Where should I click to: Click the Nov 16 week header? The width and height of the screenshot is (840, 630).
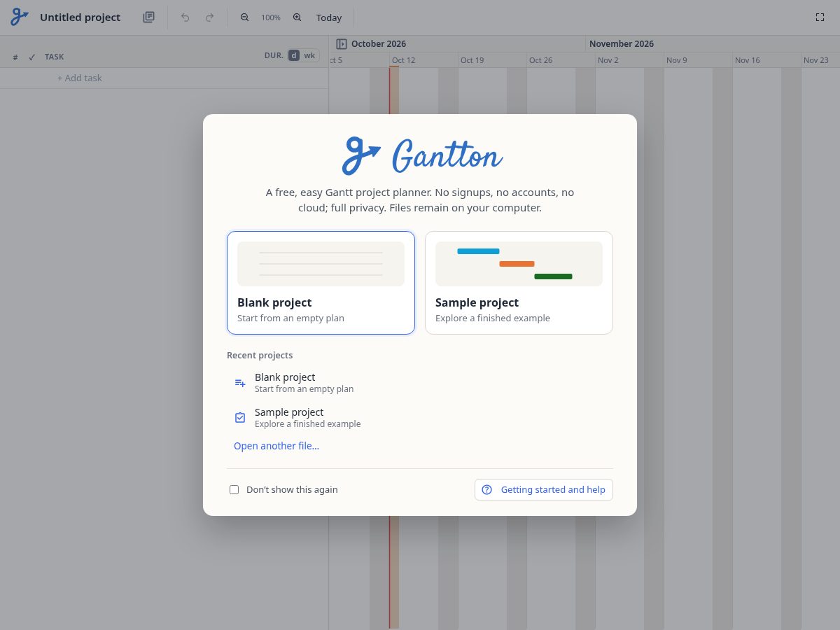(x=747, y=60)
